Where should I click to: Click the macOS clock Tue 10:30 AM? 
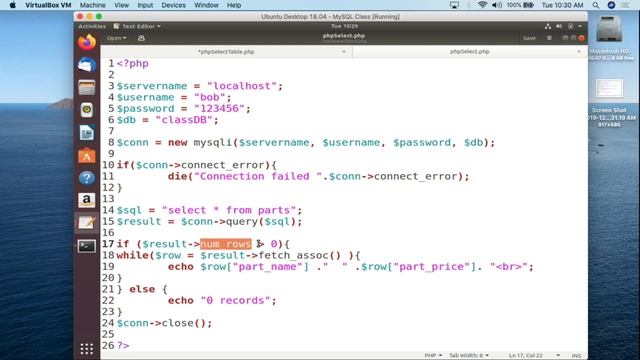pyautogui.click(x=562, y=5)
